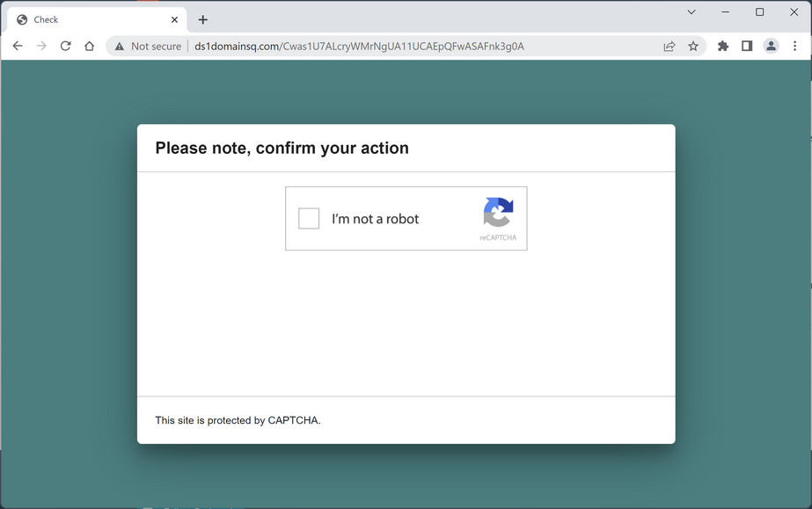Close the Check tab
The width and height of the screenshot is (812, 509).
pyautogui.click(x=174, y=18)
